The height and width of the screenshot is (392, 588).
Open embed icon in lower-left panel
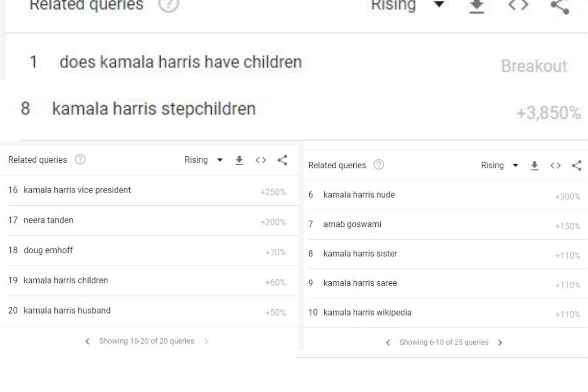click(x=261, y=160)
